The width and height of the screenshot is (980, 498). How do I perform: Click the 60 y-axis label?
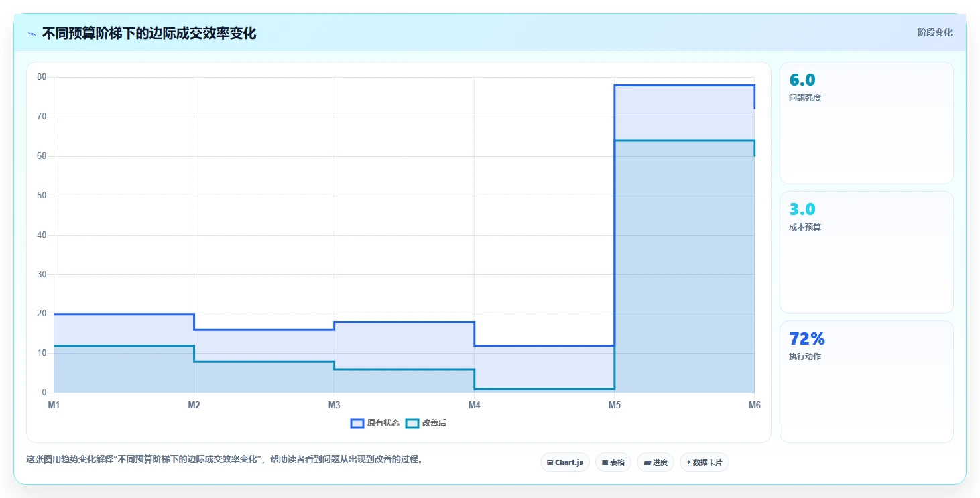tap(42, 156)
